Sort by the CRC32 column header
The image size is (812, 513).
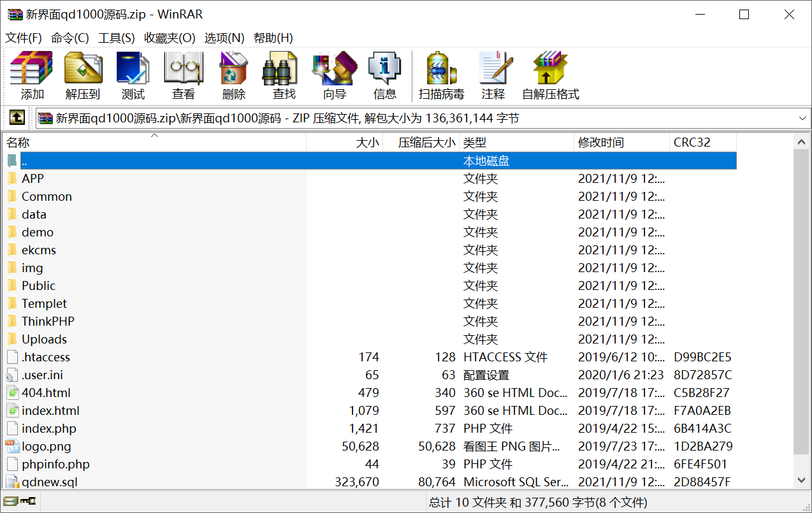(703, 143)
